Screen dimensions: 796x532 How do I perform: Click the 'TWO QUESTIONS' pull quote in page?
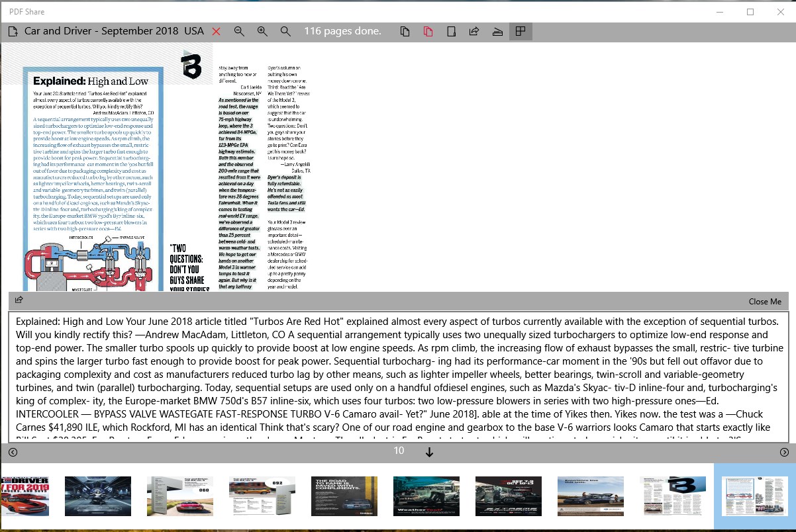pyautogui.click(x=189, y=268)
